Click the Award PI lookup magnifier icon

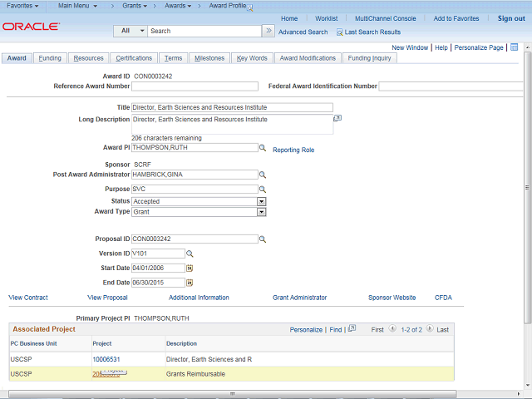(x=262, y=148)
